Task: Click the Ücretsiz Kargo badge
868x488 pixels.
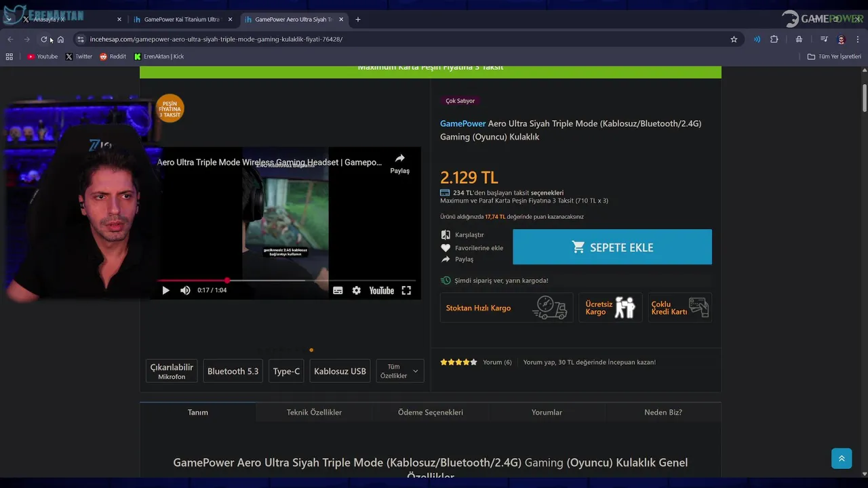Action: tap(610, 308)
